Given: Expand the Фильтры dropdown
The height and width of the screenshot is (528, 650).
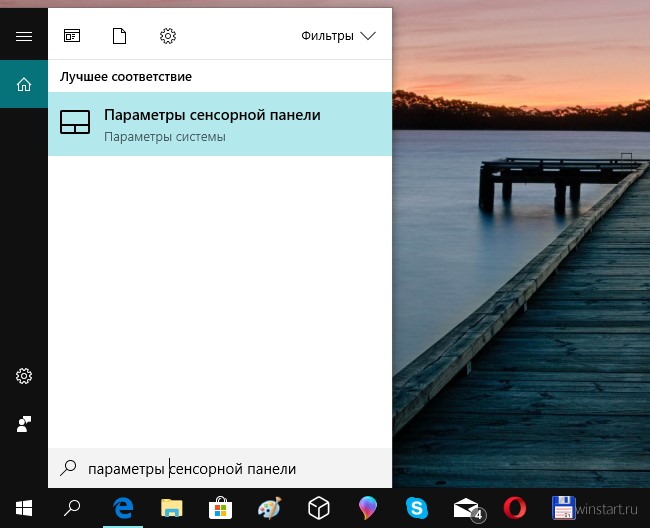Looking at the screenshot, I should pos(338,36).
